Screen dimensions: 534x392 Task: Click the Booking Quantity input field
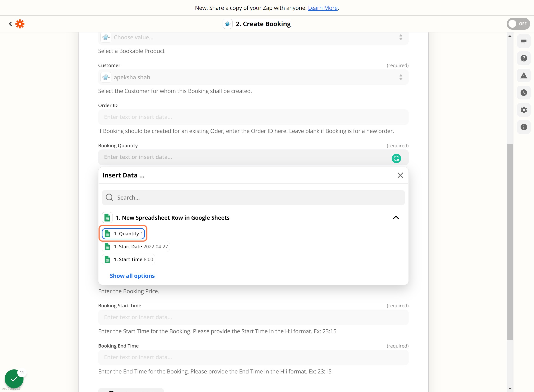(x=253, y=157)
